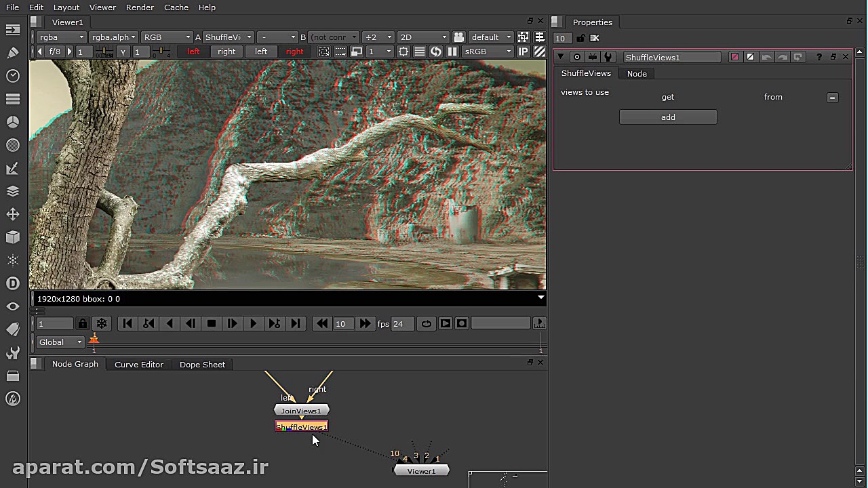
Task: Click the snowflake freeze icon in playback bar
Action: click(x=102, y=324)
